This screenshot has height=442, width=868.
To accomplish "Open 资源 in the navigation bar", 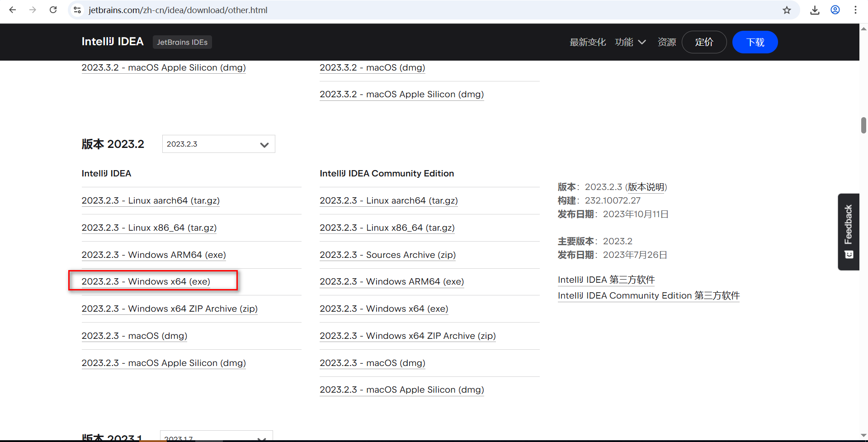I will click(667, 42).
